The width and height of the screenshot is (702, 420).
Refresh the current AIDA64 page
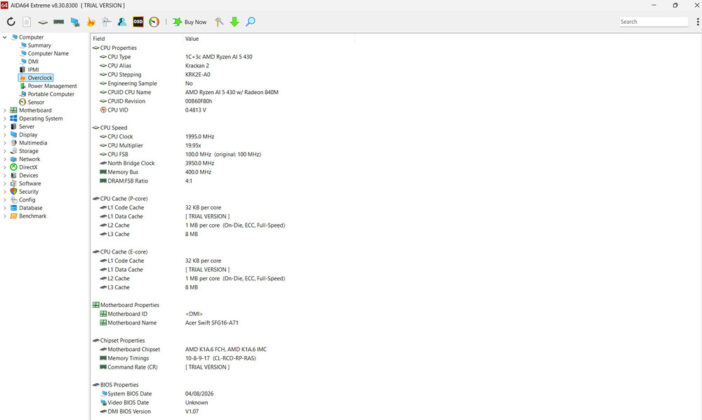tap(11, 21)
